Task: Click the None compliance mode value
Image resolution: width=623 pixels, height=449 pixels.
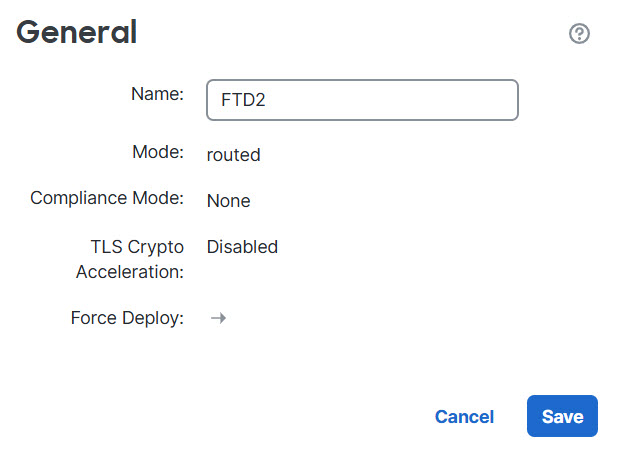Action: (228, 201)
